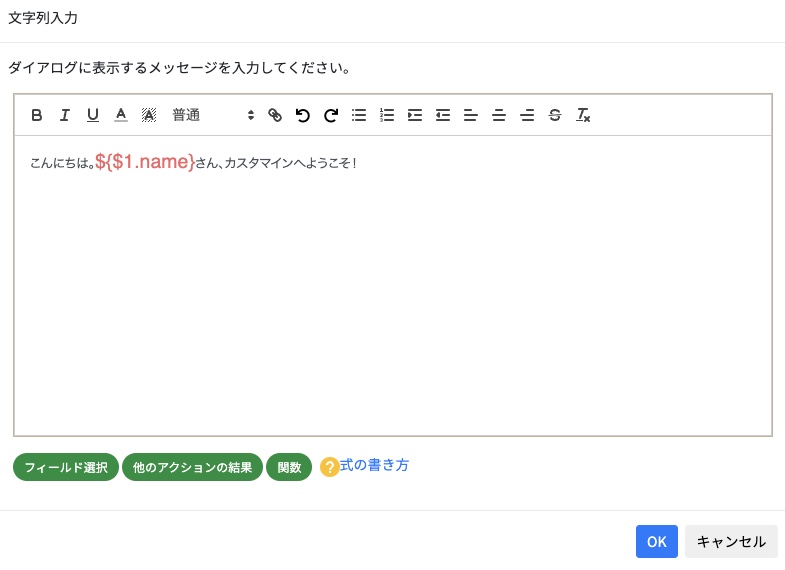Click the フィールド選択 button
This screenshot has width=785, height=570.
pos(66,467)
